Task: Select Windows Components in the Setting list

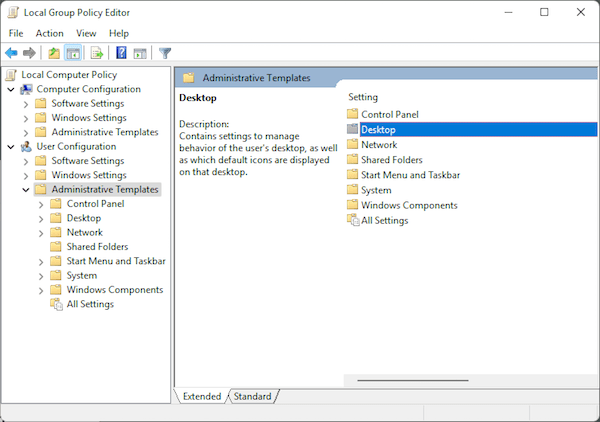Action: point(409,205)
